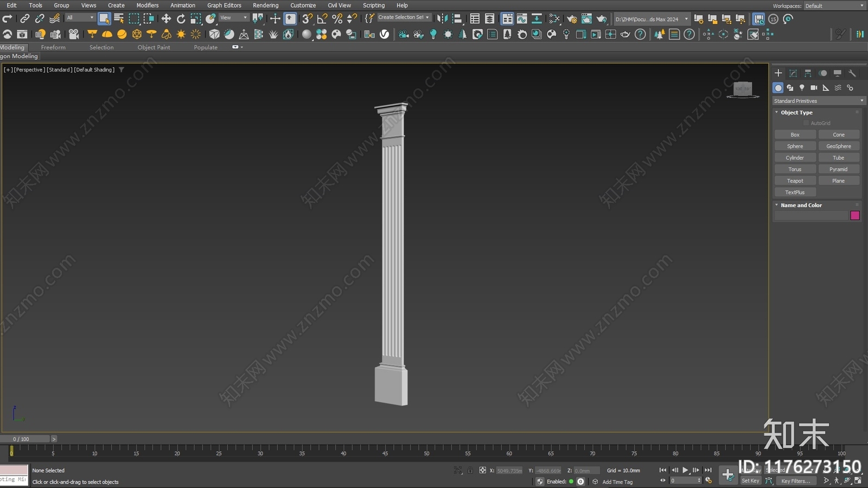Click the Set Key button

click(751, 481)
